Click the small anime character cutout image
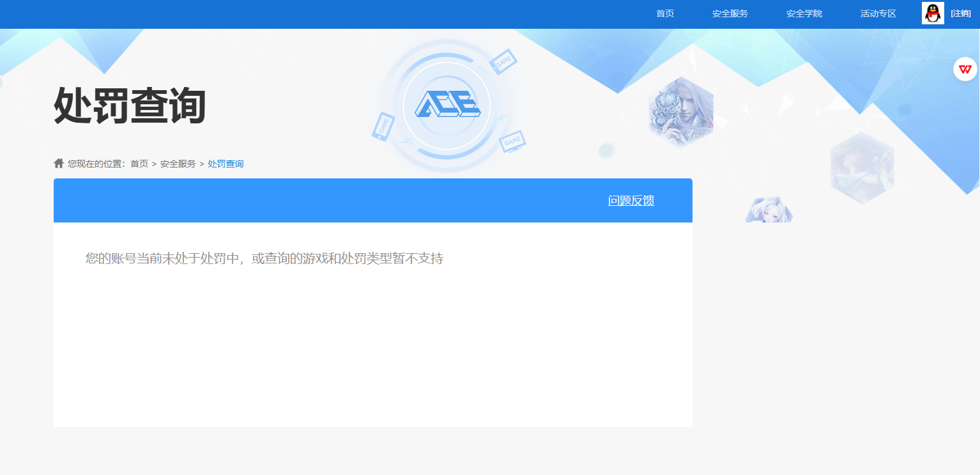Image resolution: width=980 pixels, height=475 pixels. [x=769, y=211]
